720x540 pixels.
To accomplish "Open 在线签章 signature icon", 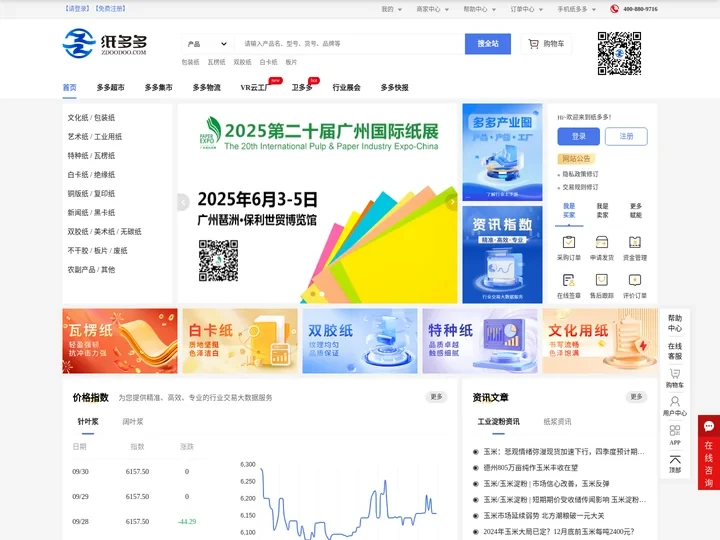I will [x=569, y=280].
